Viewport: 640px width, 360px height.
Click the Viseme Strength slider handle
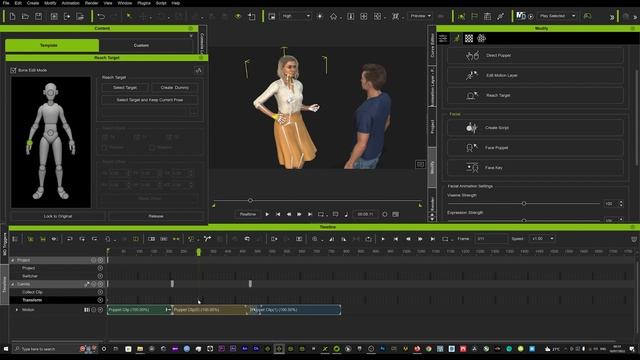tap(524, 204)
